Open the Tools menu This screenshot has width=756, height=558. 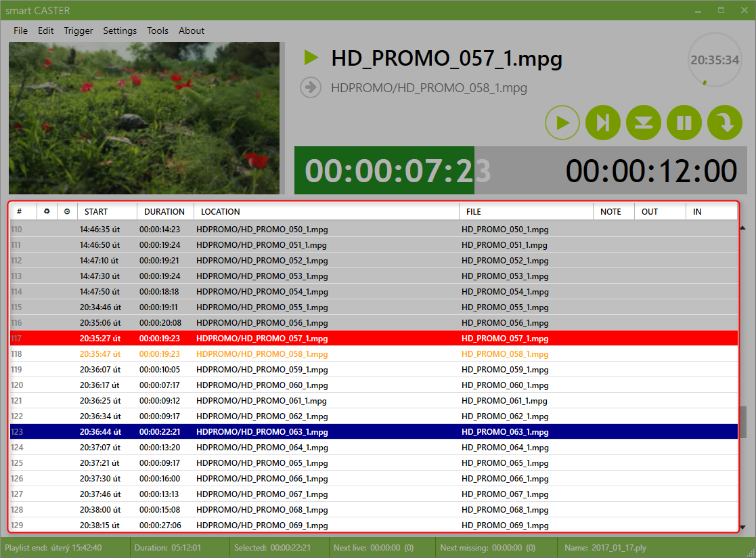pyautogui.click(x=158, y=30)
